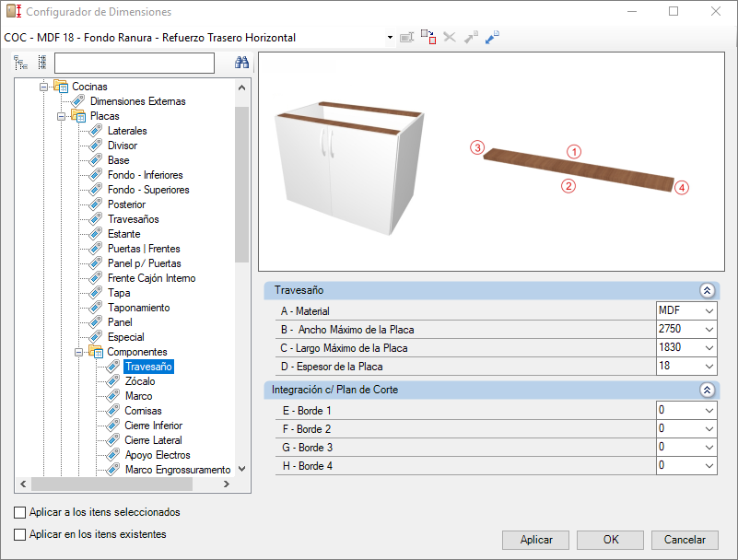
Task: Click the tag icon next to Posterior
Action: (x=96, y=204)
